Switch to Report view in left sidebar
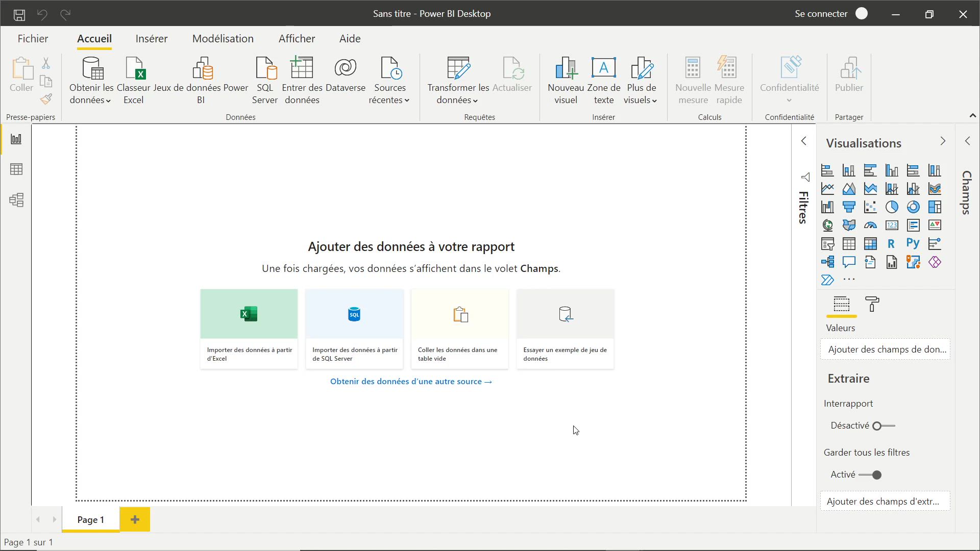980x551 pixels. [16, 139]
